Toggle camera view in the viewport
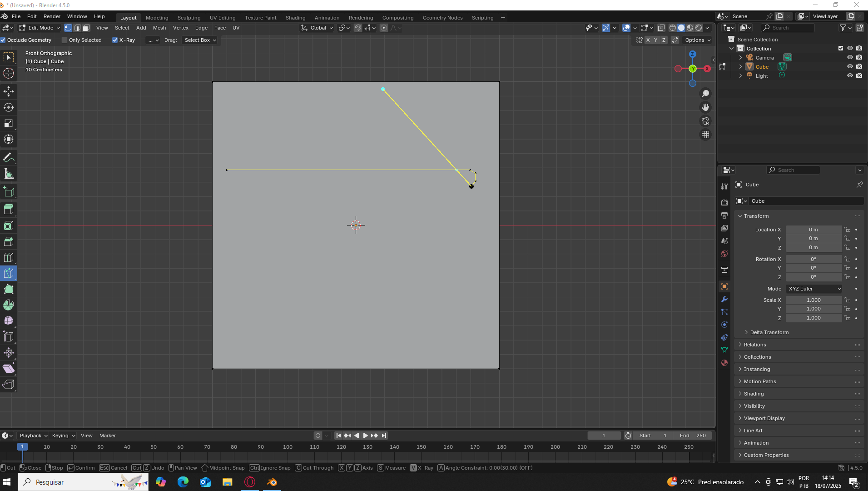Viewport: 868px width, 491px height. coord(705,121)
